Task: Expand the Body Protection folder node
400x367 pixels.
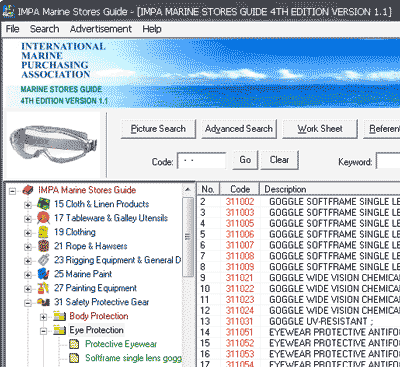Action: pos(44,317)
